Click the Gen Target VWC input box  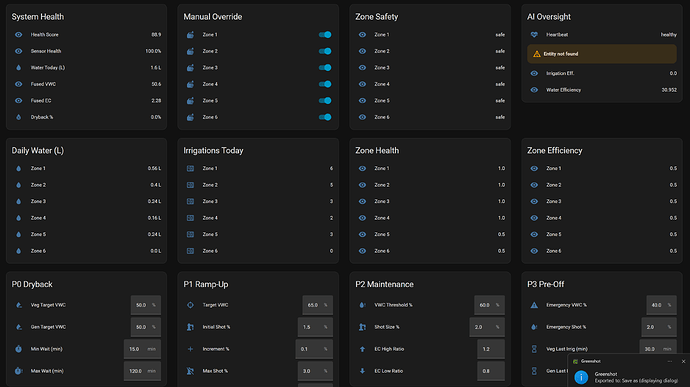146,327
